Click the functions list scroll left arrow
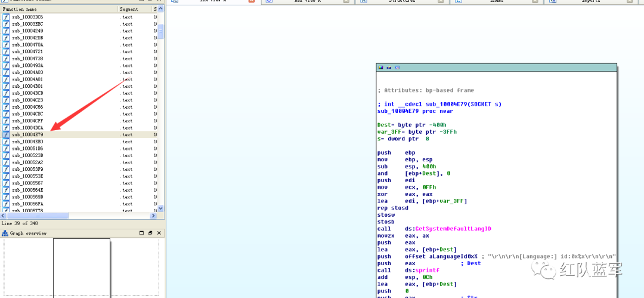 [4, 216]
